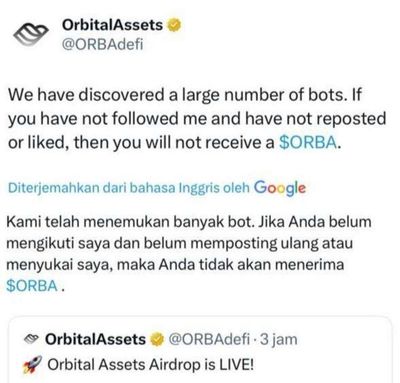Click 'Kami telah menemukan banyak bot' sentence
Viewport: 400px width, 383px height.
click(129, 222)
